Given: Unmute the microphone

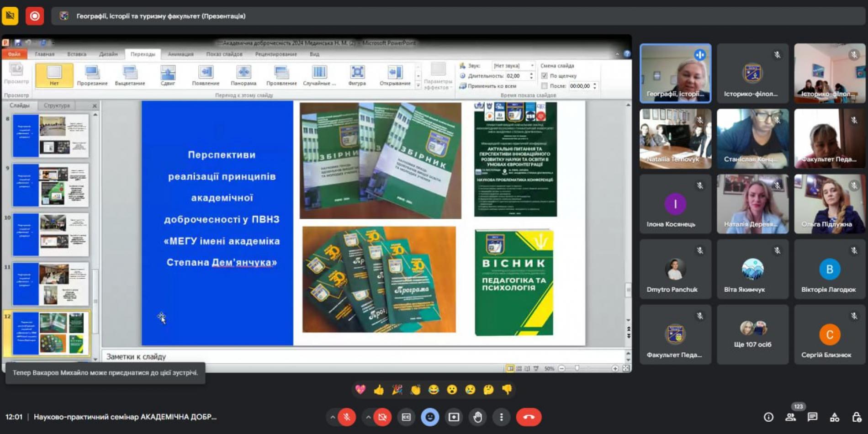Looking at the screenshot, I should [347, 417].
